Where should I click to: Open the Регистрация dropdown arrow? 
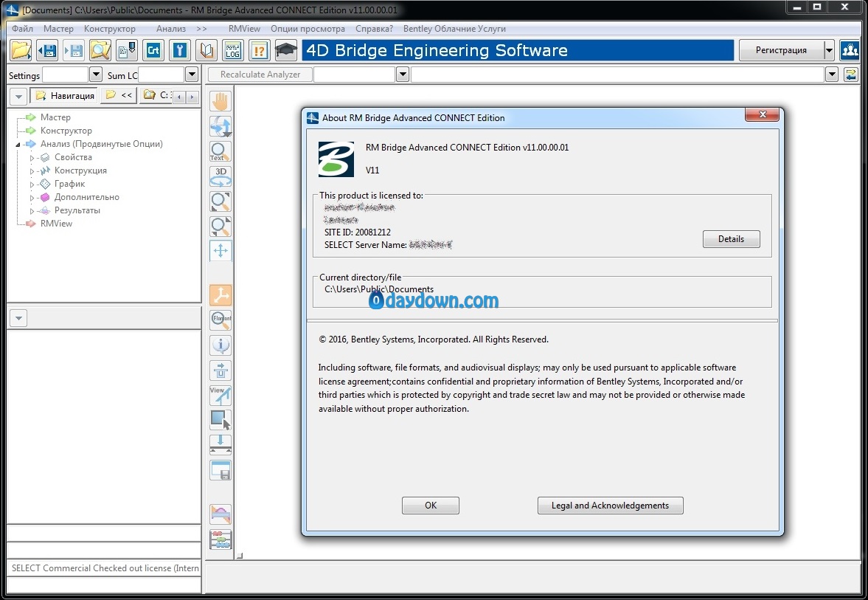tap(829, 50)
